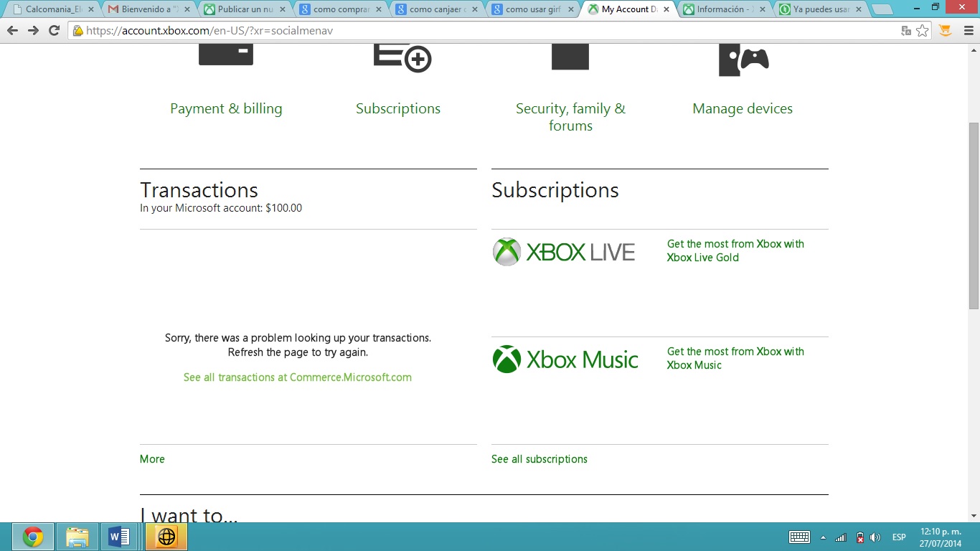The image size is (980, 551).
Task: Open Security, family & forums link
Action: tap(570, 117)
